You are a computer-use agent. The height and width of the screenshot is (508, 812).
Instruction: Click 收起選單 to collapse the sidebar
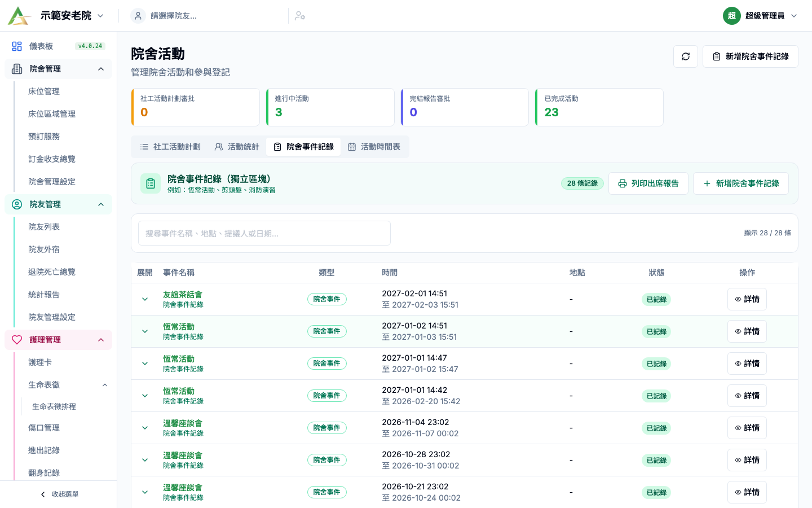(x=59, y=494)
